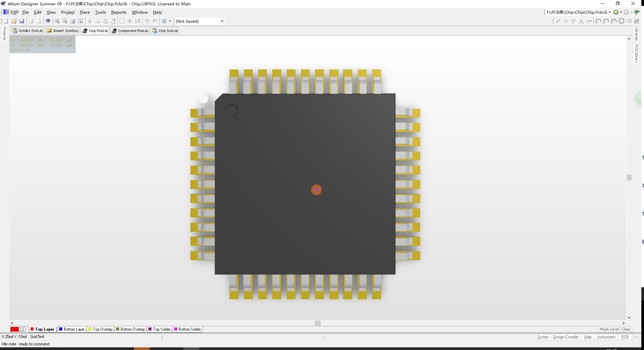This screenshot has height=350, width=644.
Task: Zoom out of the footprint
Action: (x=65, y=21)
